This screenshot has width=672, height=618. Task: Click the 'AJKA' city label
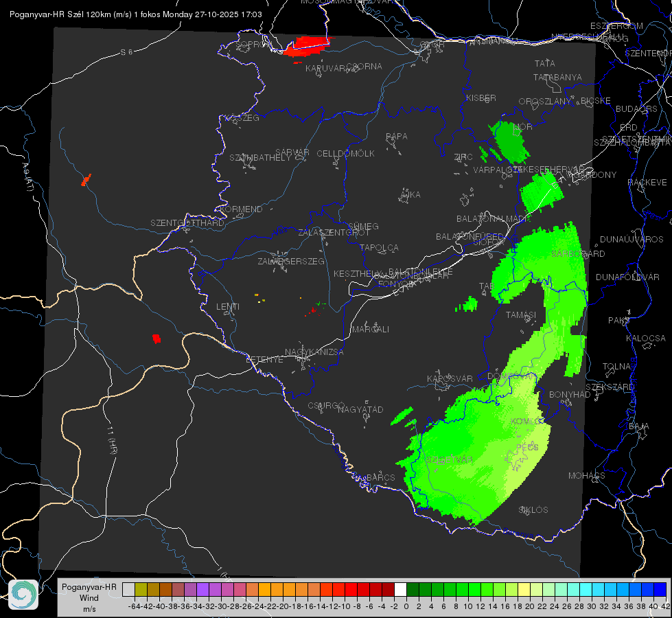click(x=410, y=195)
